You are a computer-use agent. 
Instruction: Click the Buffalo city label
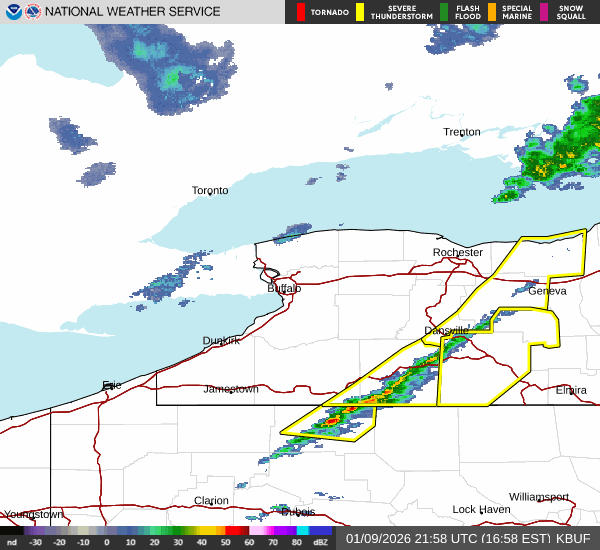[x=284, y=288]
